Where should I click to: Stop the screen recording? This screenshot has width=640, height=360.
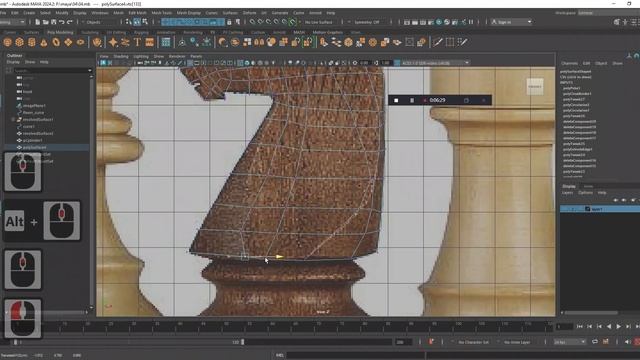point(396,100)
